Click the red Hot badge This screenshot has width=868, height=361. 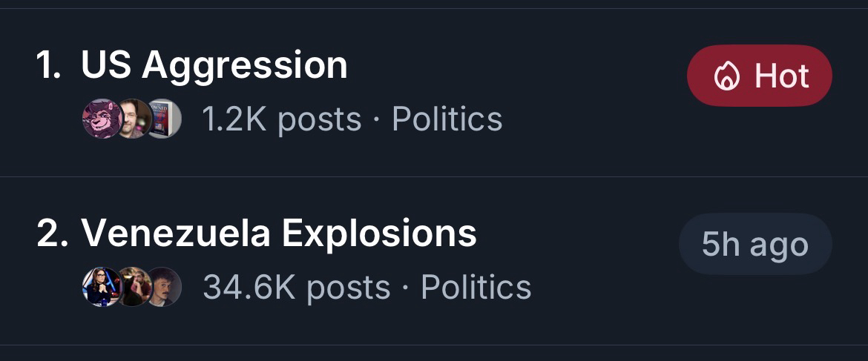759,76
